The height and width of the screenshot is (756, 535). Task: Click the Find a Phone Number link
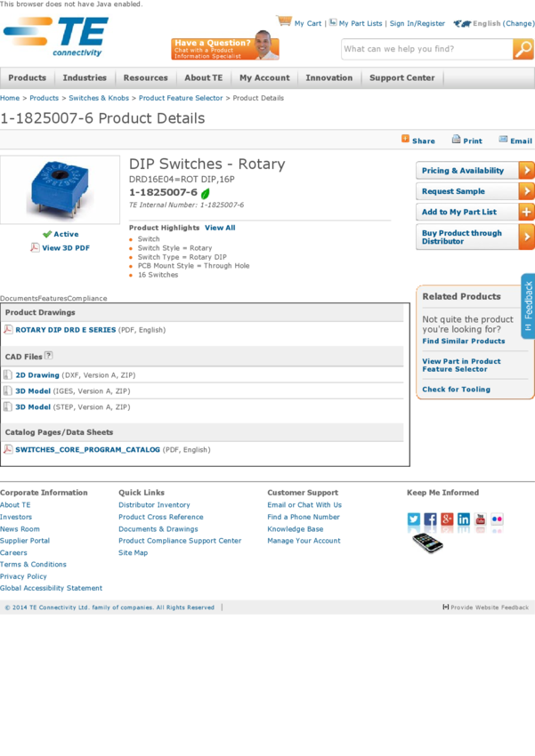point(304,517)
